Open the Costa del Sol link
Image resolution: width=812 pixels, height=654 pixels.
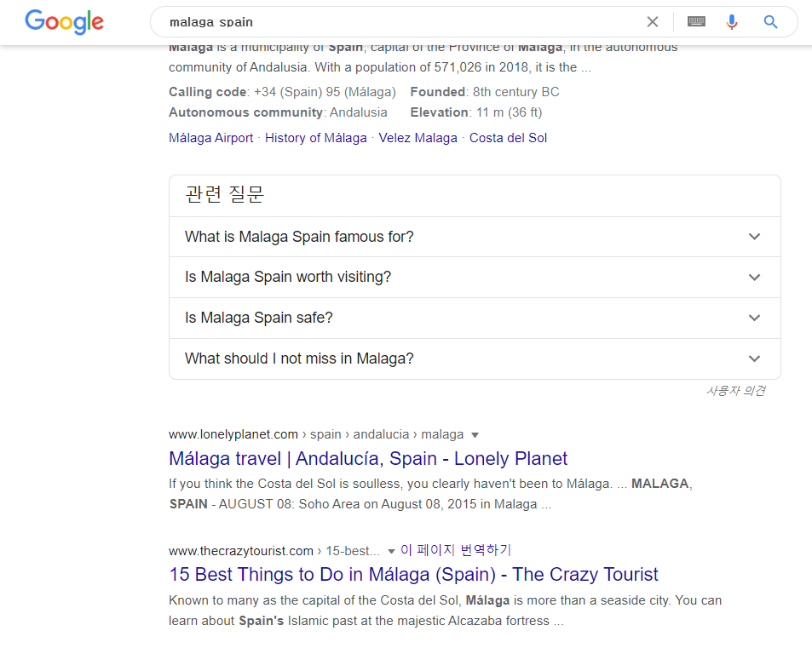[508, 137]
